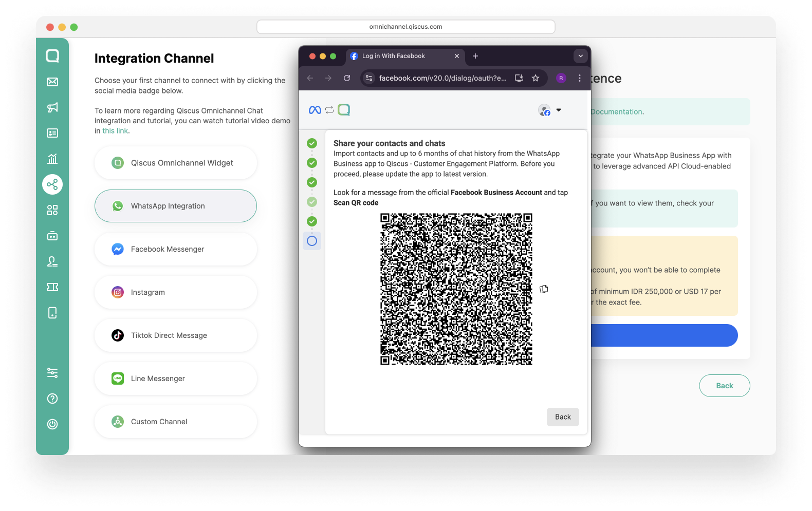Choose Custom Channel option

(x=176, y=422)
